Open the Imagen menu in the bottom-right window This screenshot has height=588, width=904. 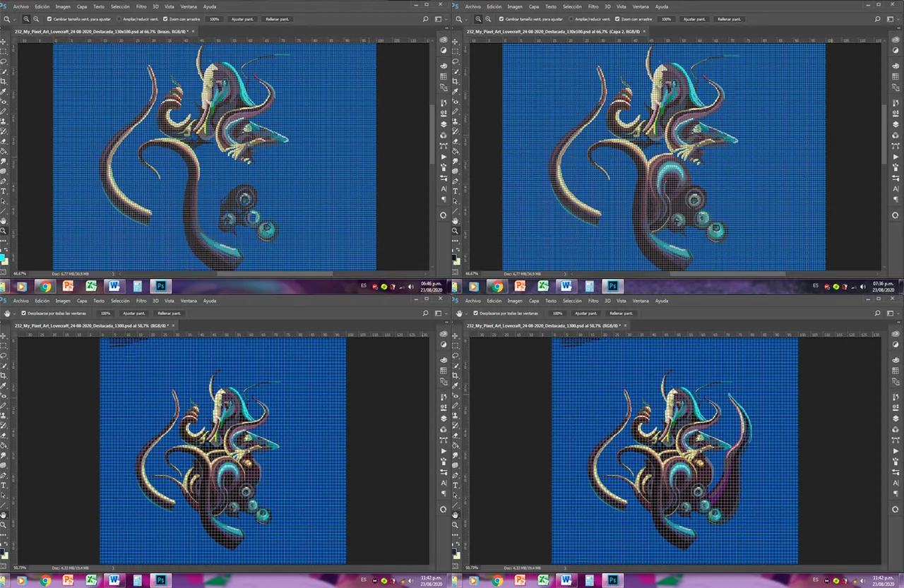pos(515,301)
